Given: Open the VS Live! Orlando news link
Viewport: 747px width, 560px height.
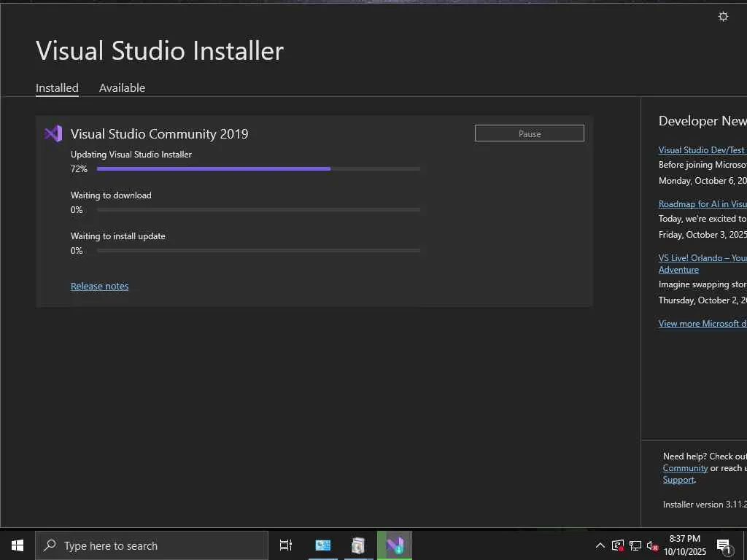Looking at the screenshot, I should tap(703, 263).
